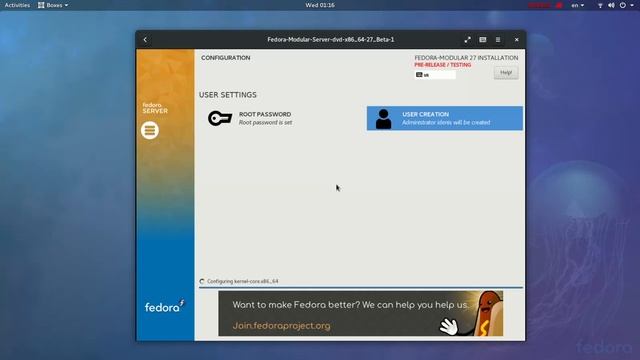Open the Activities overview

click(17, 5)
